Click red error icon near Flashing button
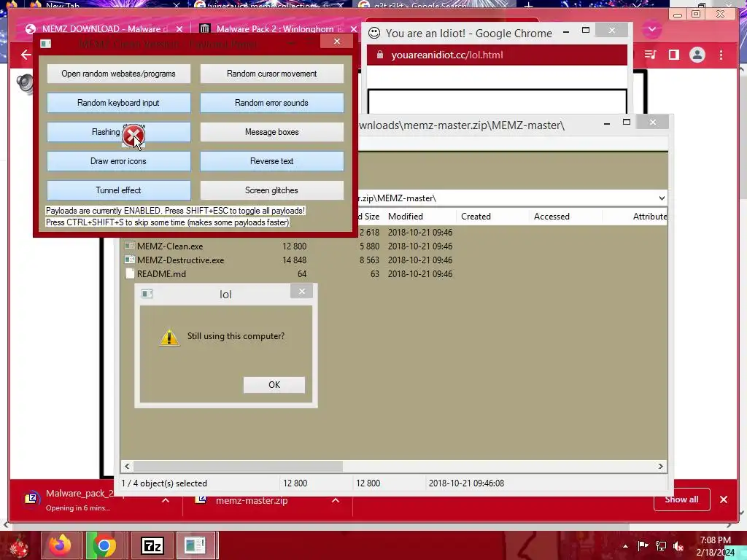The width and height of the screenshot is (747, 560). [x=133, y=136]
